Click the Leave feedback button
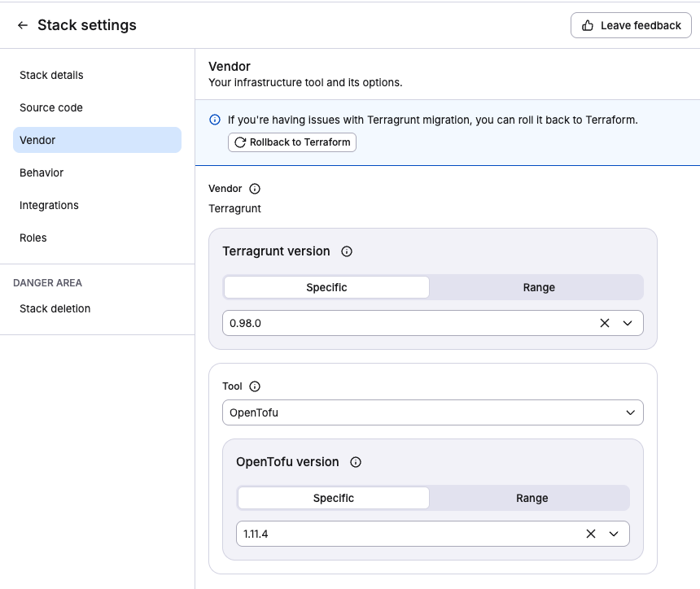Image resolution: width=700 pixels, height=589 pixels. [x=630, y=25]
